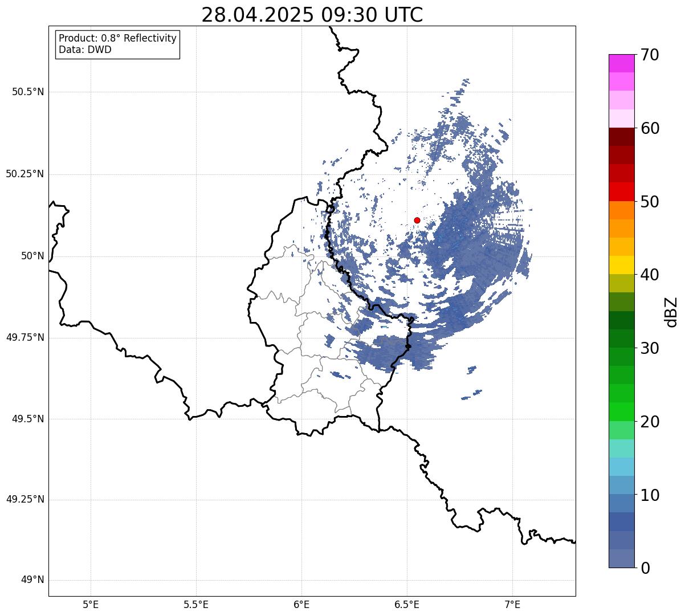
Task: Click the magenta top colorbar segment
Action: point(621,63)
